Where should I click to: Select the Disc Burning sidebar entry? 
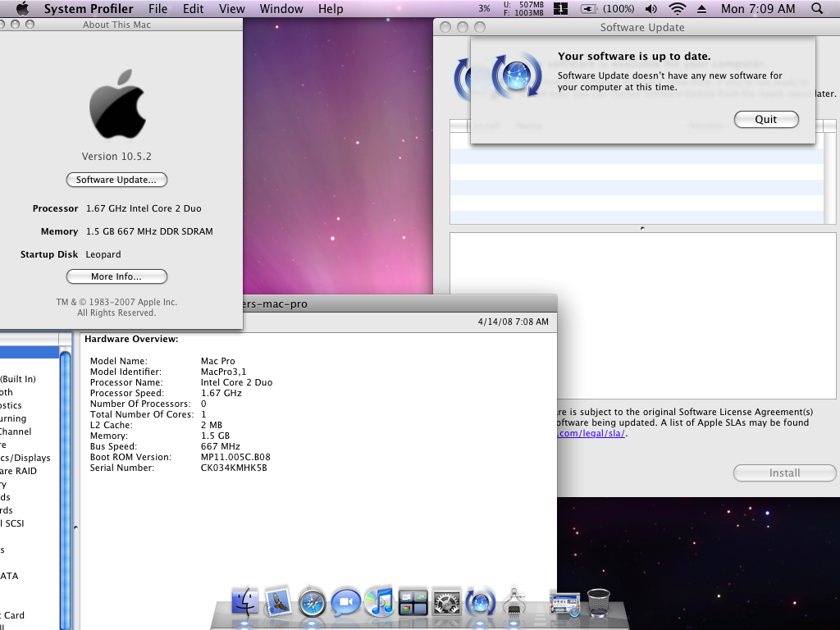tap(13, 418)
